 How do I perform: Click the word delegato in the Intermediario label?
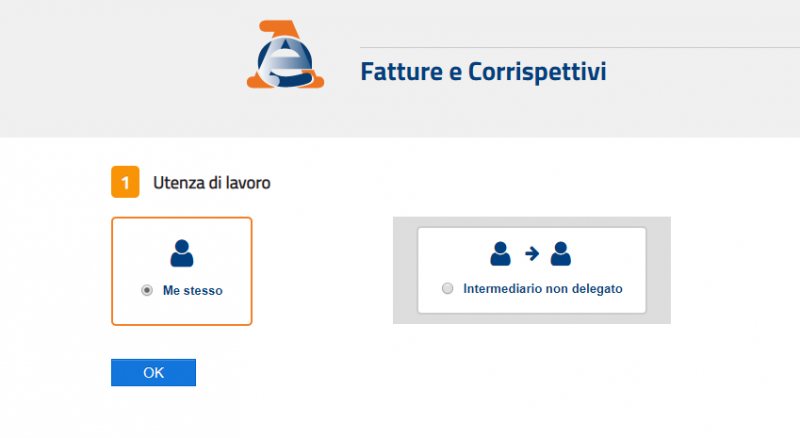[x=597, y=289]
